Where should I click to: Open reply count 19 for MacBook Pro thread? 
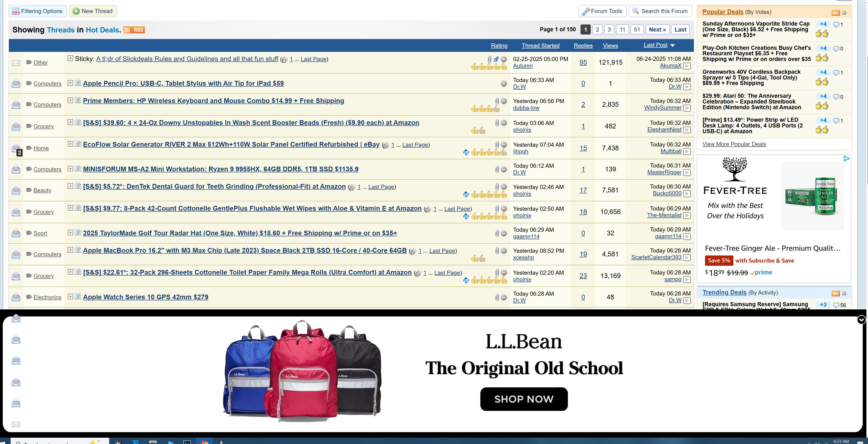pos(583,254)
